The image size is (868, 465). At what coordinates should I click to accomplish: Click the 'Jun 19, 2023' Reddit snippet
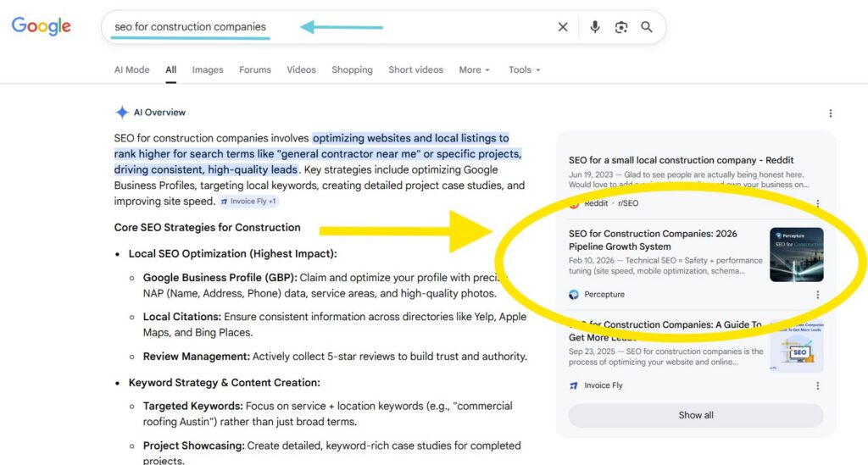[x=688, y=180]
